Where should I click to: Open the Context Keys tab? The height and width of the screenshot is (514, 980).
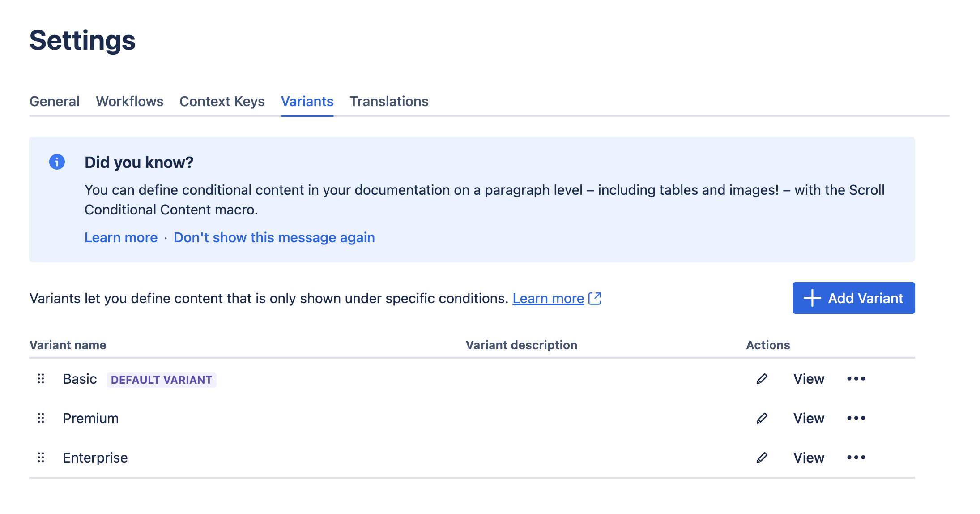[x=222, y=101]
